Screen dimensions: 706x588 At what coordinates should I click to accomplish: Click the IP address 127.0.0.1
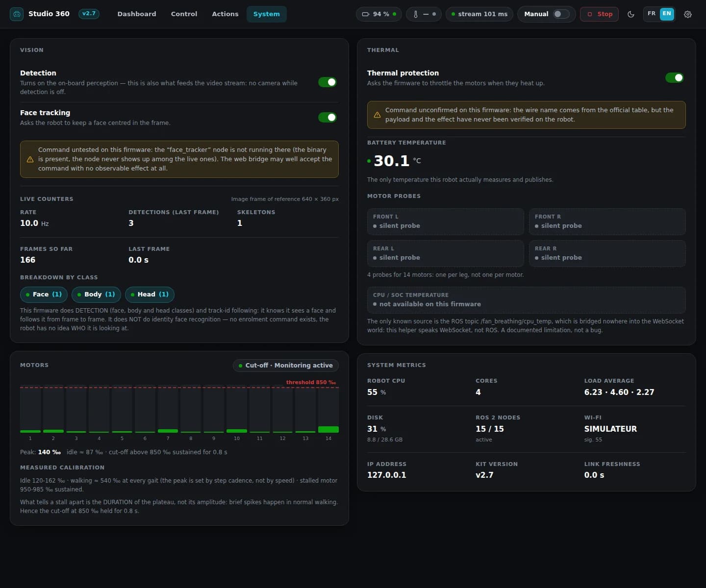387,475
